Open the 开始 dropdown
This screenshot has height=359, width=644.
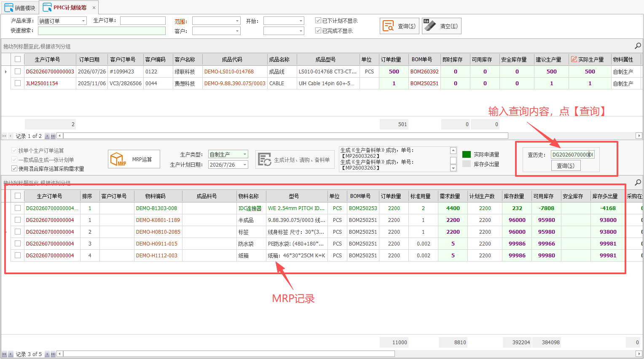[x=301, y=21]
